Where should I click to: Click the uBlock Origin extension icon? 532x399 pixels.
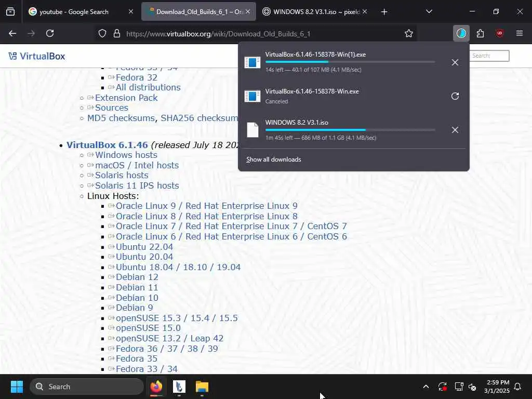(x=499, y=33)
